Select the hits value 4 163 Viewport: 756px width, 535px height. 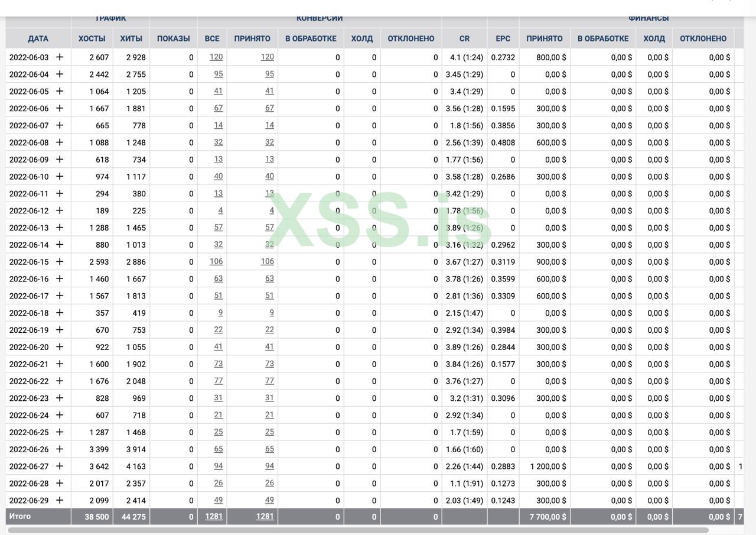click(135, 466)
